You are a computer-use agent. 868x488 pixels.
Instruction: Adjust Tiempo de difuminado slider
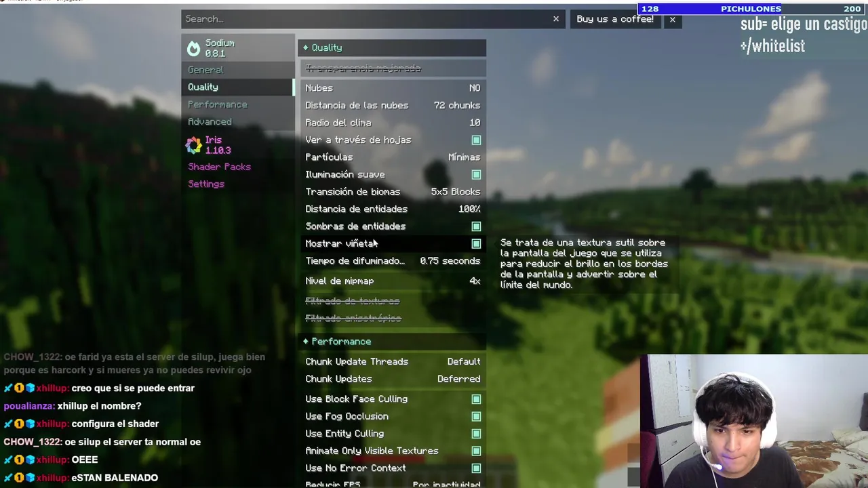point(392,261)
